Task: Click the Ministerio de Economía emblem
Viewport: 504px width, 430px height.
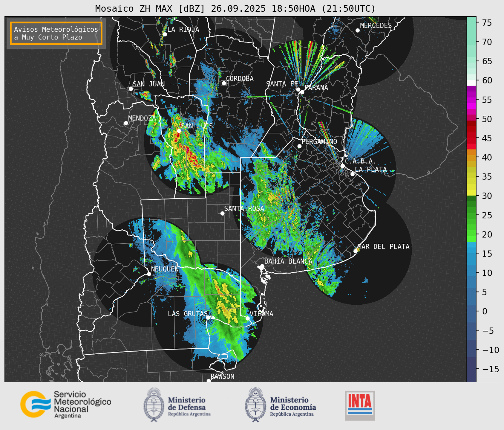Action: click(x=255, y=405)
